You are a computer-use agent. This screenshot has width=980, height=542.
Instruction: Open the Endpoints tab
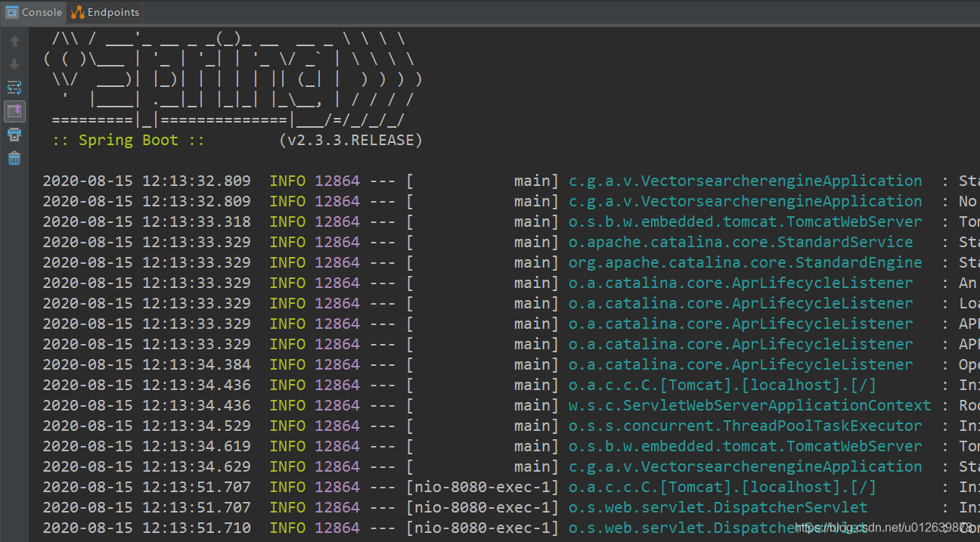tap(105, 12)
